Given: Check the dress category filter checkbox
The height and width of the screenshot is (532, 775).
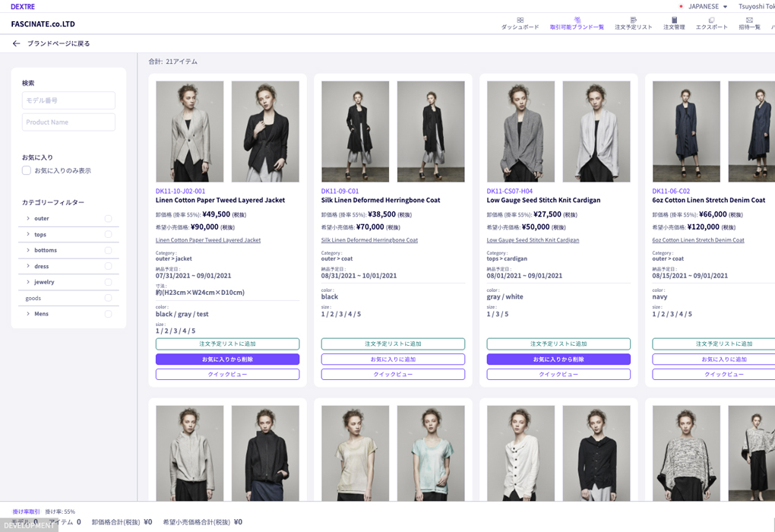Looking at the screenshot, I should click(108, 266).
